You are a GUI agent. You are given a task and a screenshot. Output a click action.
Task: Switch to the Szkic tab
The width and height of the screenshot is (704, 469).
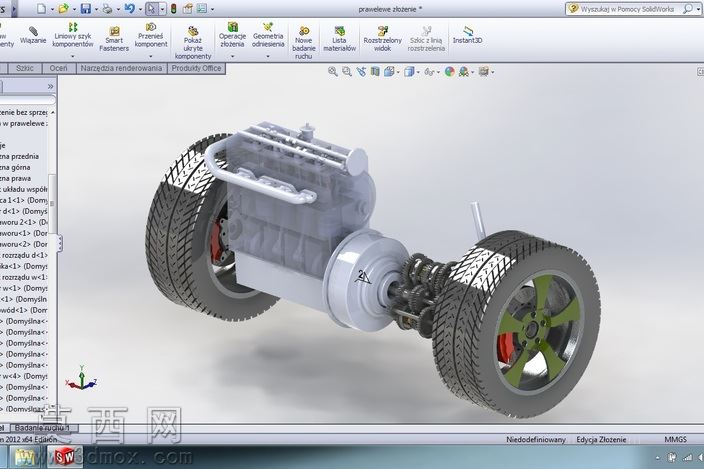(x=25, y=68)
